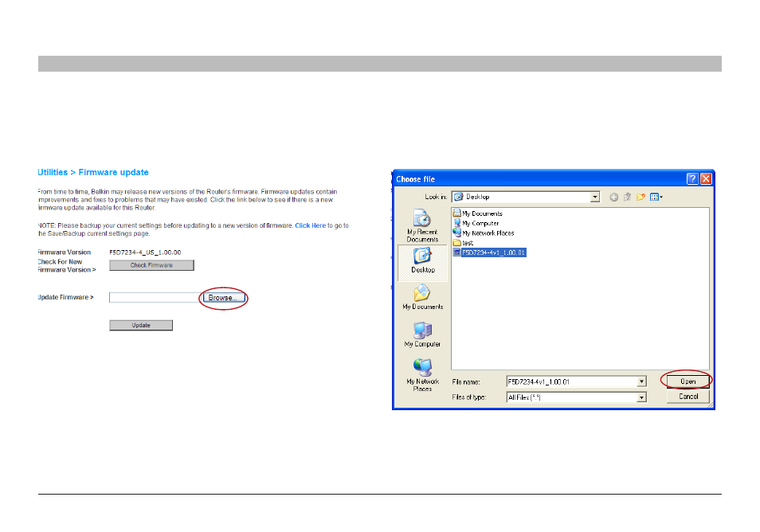760x532 pixels.
Task: Open the Click Here backup settings link
Action: [310, 225]
